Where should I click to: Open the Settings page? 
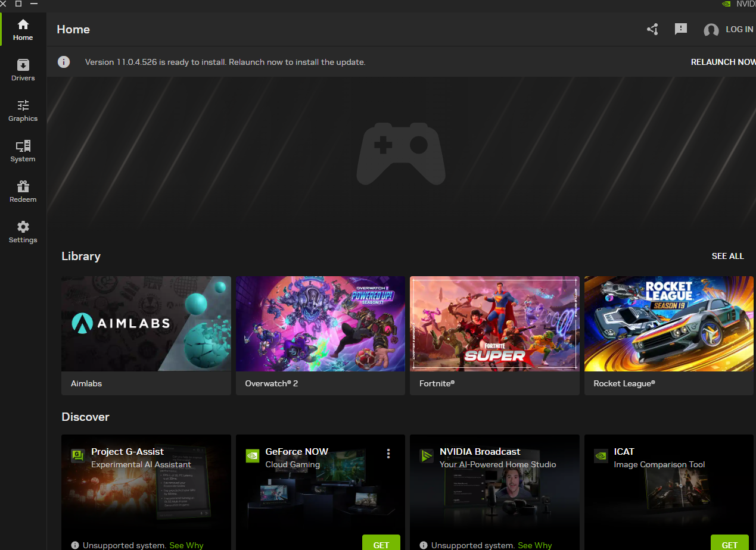pyautogui.click(x=23, y=232)
